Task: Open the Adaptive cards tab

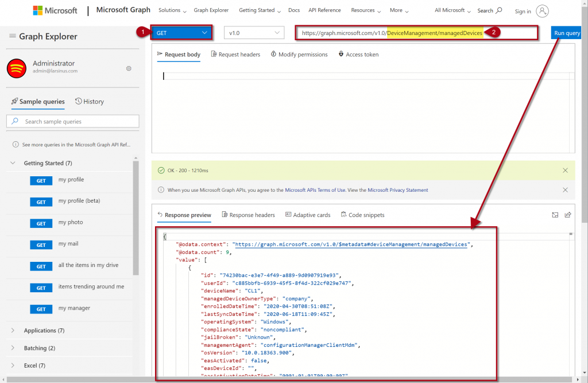Action: [x=308, y=215]
